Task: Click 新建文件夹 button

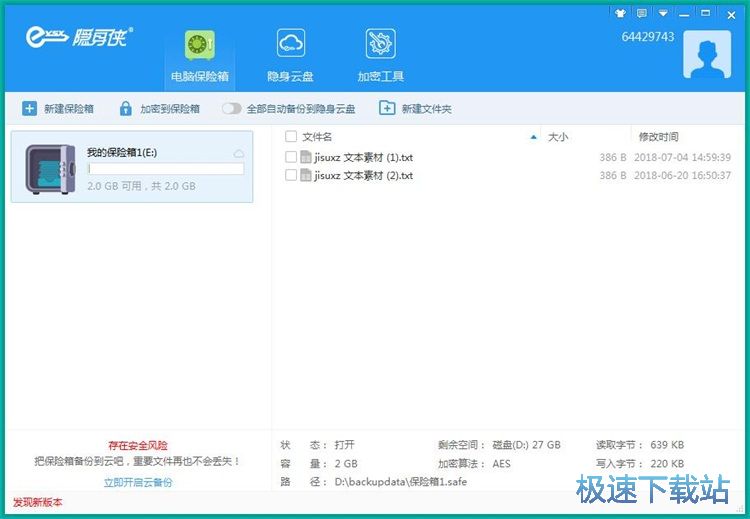Action: point(415,109)
